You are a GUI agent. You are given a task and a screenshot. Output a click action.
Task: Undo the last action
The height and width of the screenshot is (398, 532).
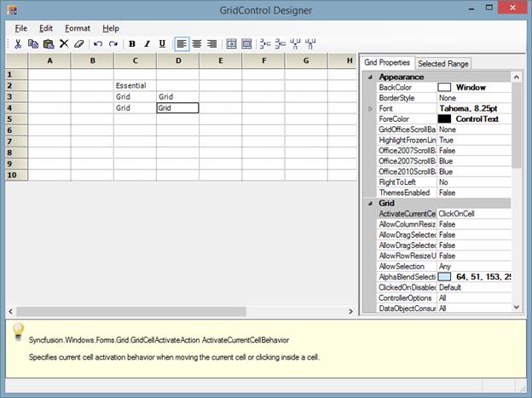[x=98, y=43]
